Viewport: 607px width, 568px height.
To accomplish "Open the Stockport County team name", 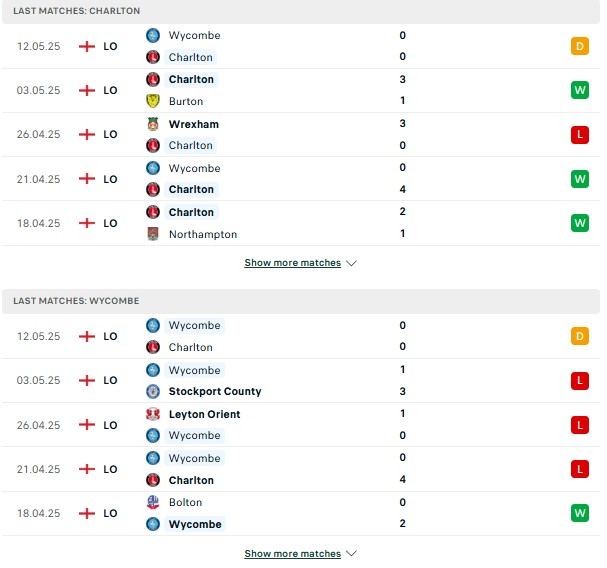I will pyautogui.click(x=215, y=391).
